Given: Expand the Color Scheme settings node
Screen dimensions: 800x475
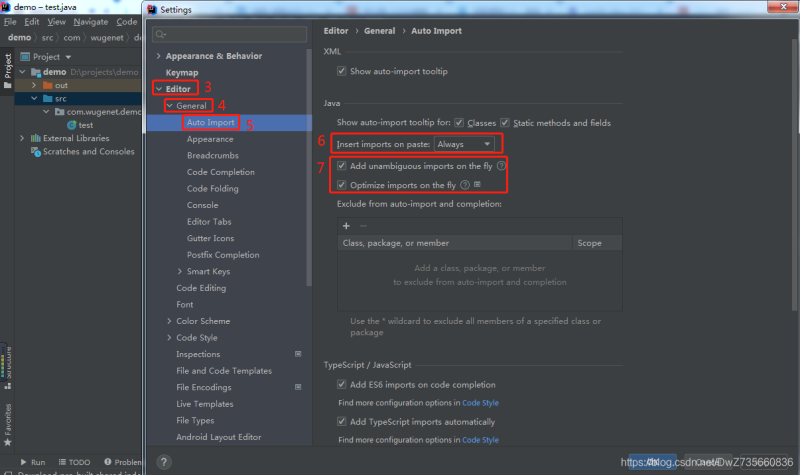Looking at the screenshot, I should tap(169, 321).
